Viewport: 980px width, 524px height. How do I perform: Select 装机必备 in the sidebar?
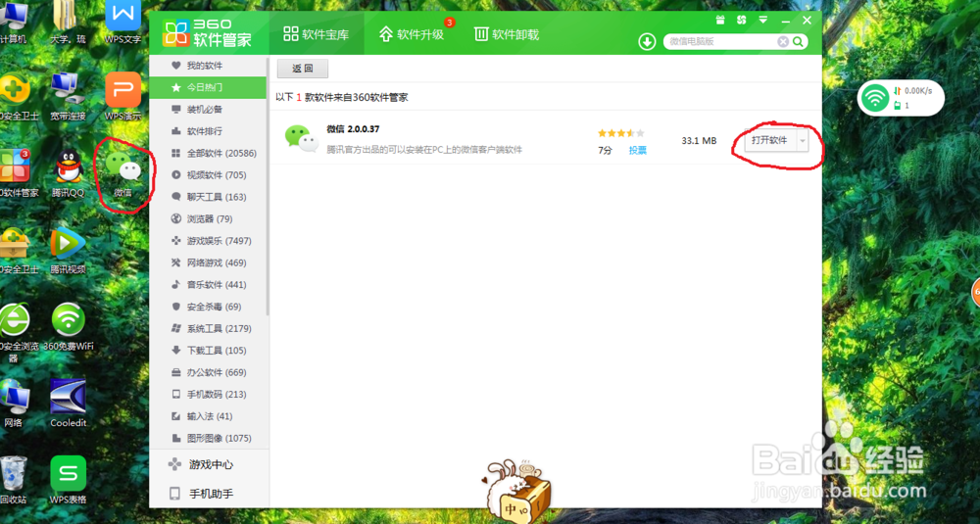coord(208,110)
